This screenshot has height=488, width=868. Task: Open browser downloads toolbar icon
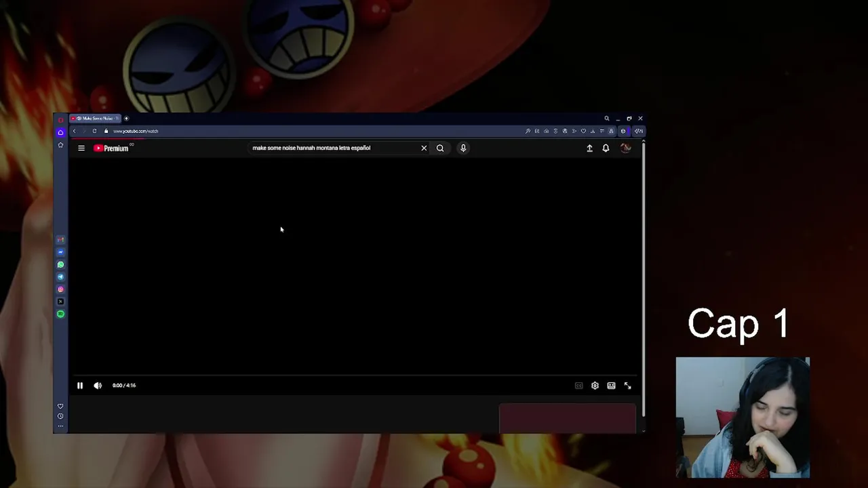[593, 131]
